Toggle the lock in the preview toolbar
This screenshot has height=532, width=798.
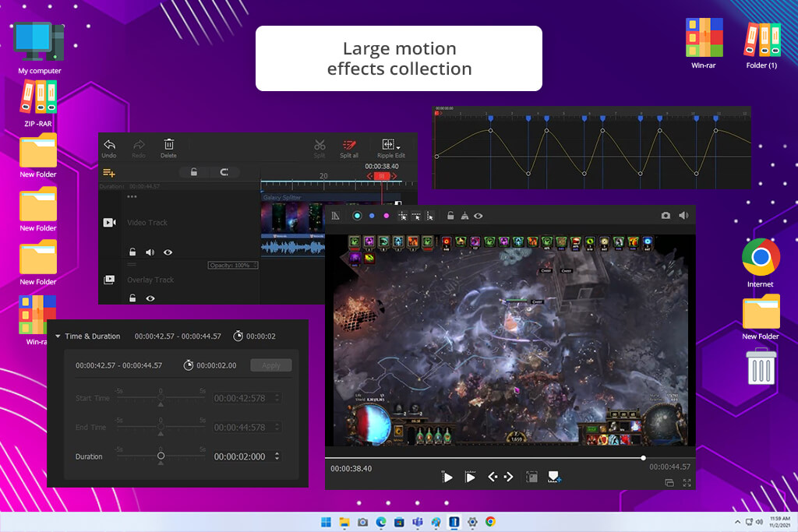click(x=450, y=216)
